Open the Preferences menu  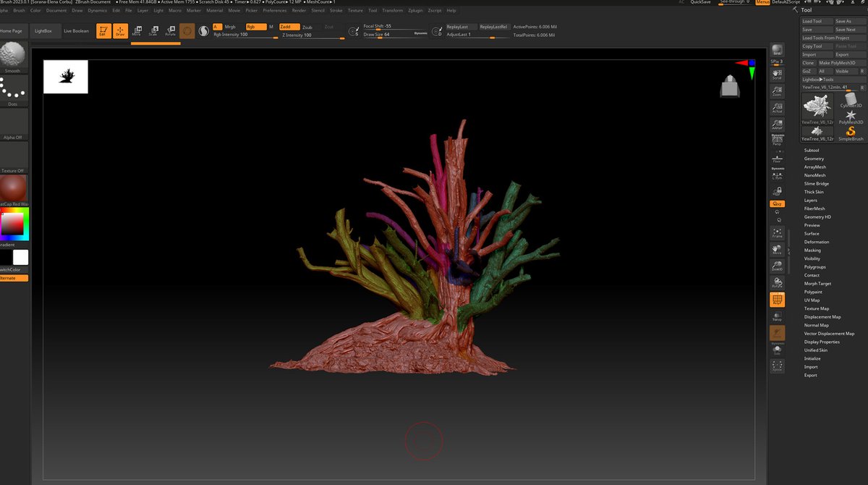(274, 11)
